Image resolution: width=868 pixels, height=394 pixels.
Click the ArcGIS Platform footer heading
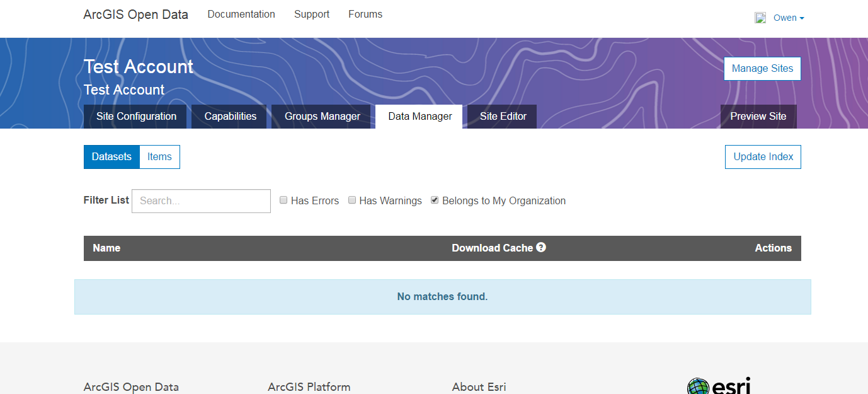point(309,387)
